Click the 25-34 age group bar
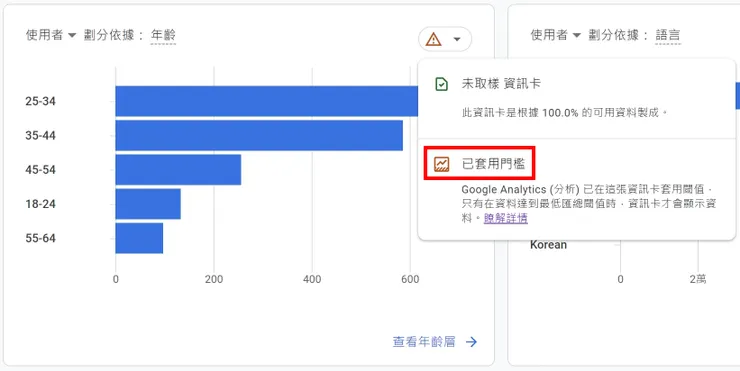740x371 pixels. click(267, 101)
